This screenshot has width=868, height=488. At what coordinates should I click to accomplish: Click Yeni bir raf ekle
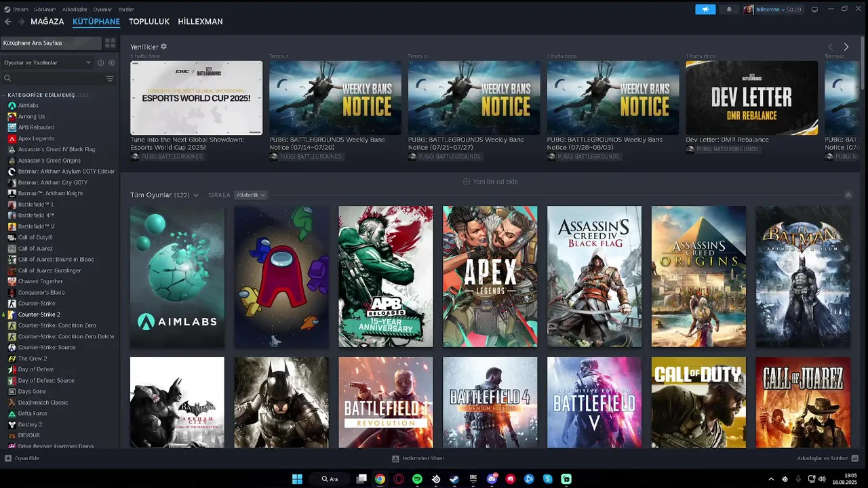[490, 182]
